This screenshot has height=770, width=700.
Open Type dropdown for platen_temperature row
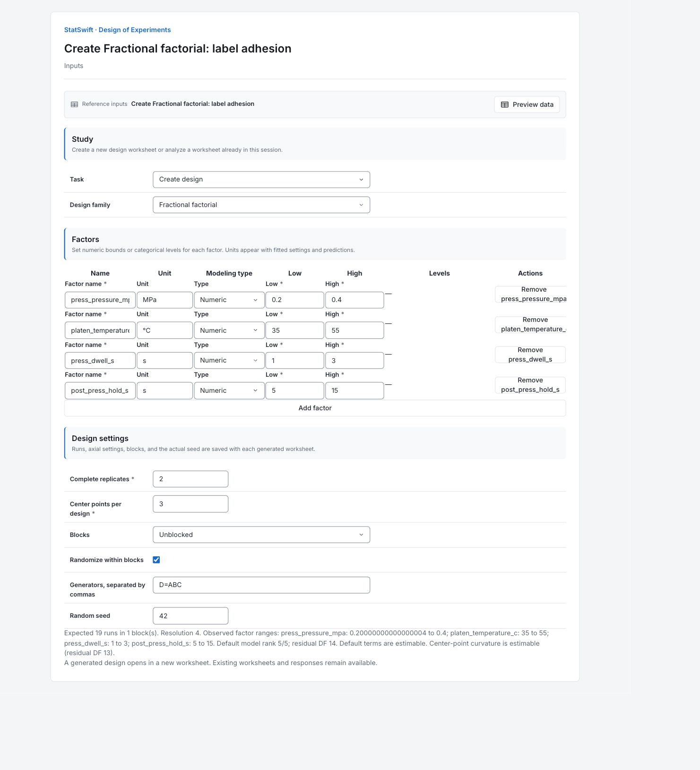click(229, 330)
